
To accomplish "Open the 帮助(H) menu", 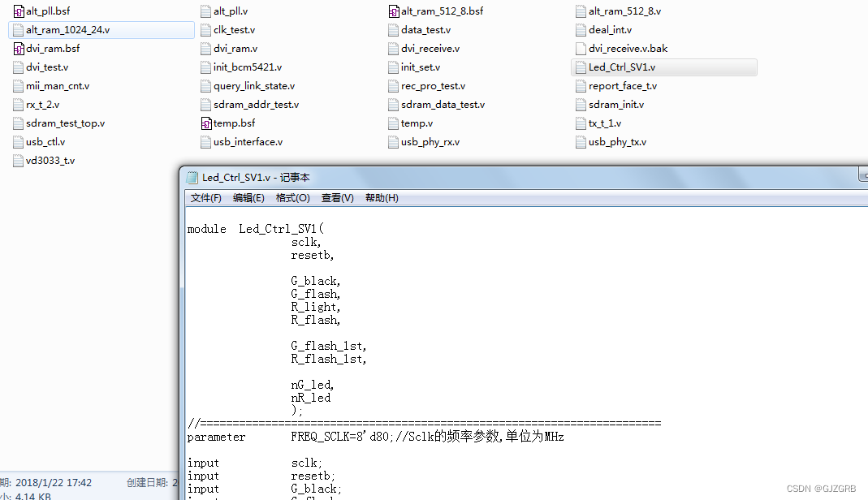I will (x=381, y=197).
